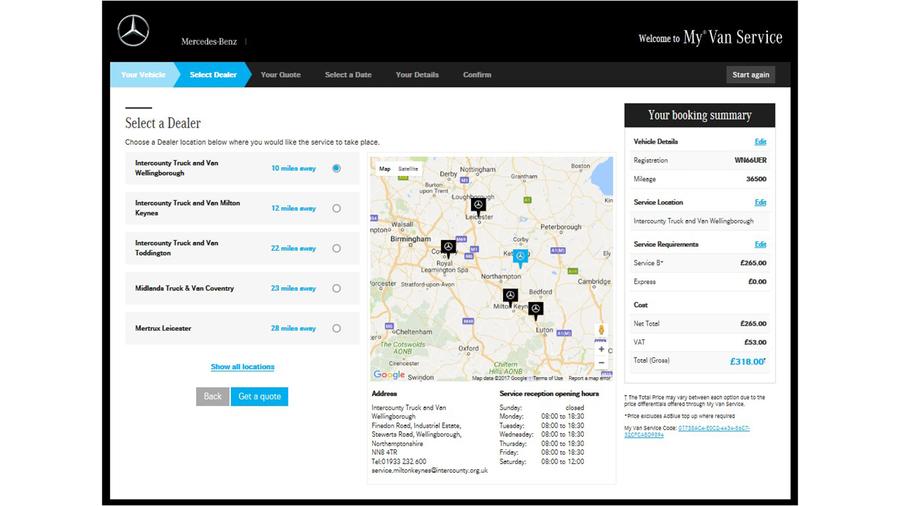Click '28 miles away' distance text
This screenshot has height=506, width=900.
pyautogui.click(x=293, y=329)
